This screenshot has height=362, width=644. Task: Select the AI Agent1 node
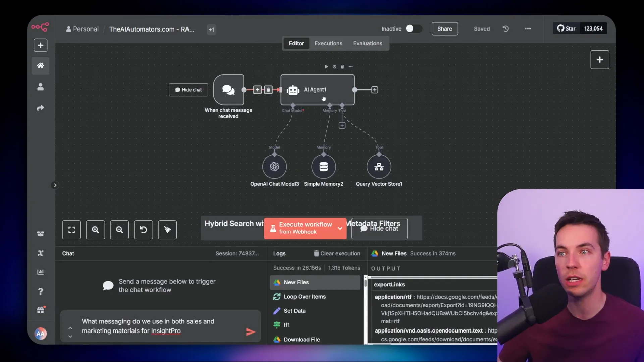317,90
